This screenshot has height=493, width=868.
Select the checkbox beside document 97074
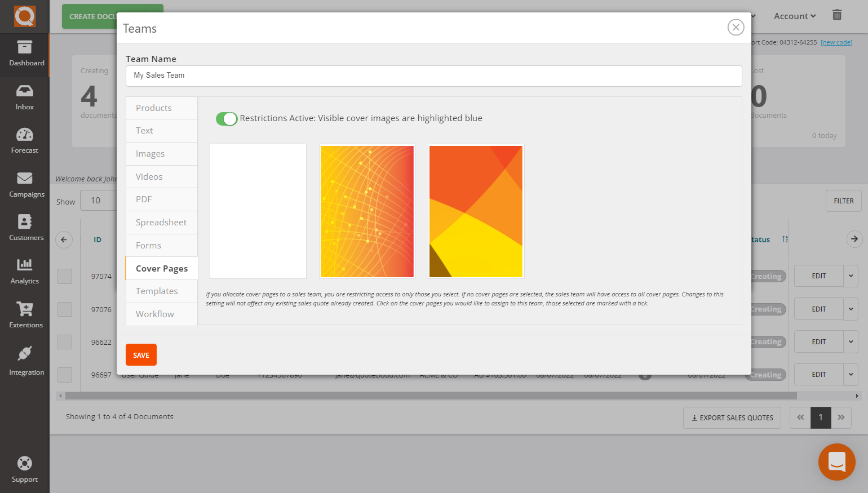click(x=65, y=276)
